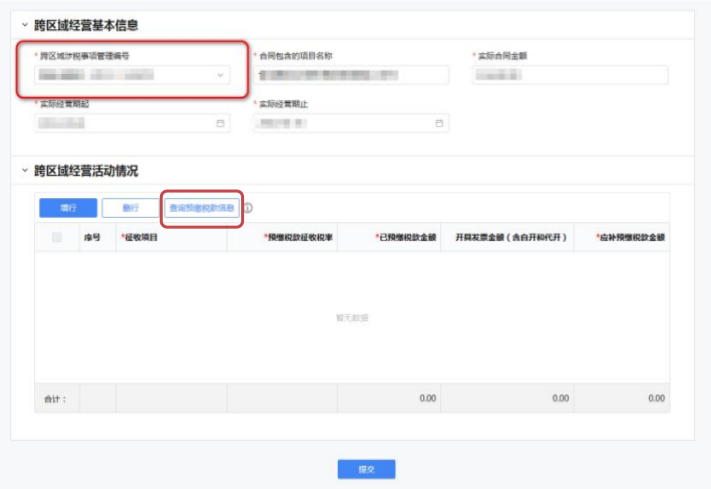Focus the 合同包含的项目名称 field

point(350,75)
